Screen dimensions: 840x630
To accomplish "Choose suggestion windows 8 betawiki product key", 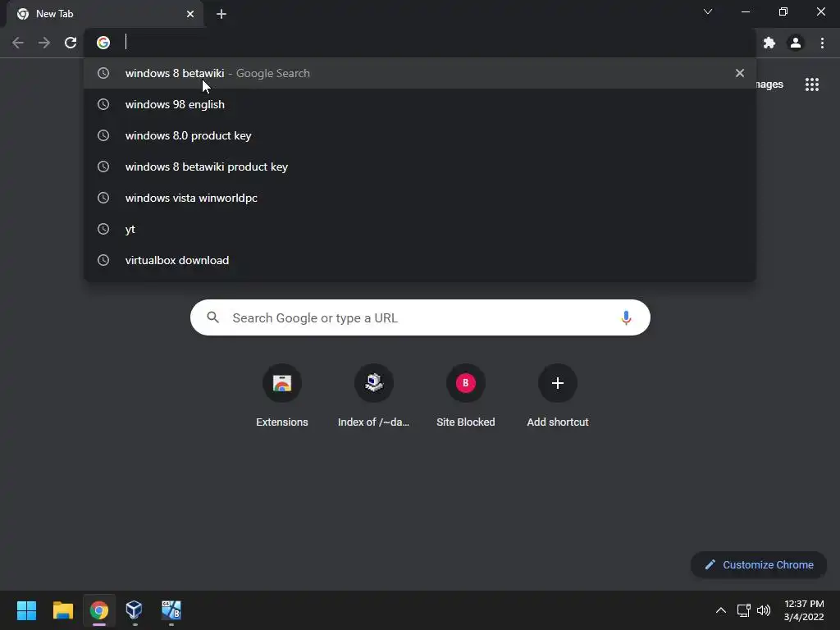I will [x=420, y=167].
